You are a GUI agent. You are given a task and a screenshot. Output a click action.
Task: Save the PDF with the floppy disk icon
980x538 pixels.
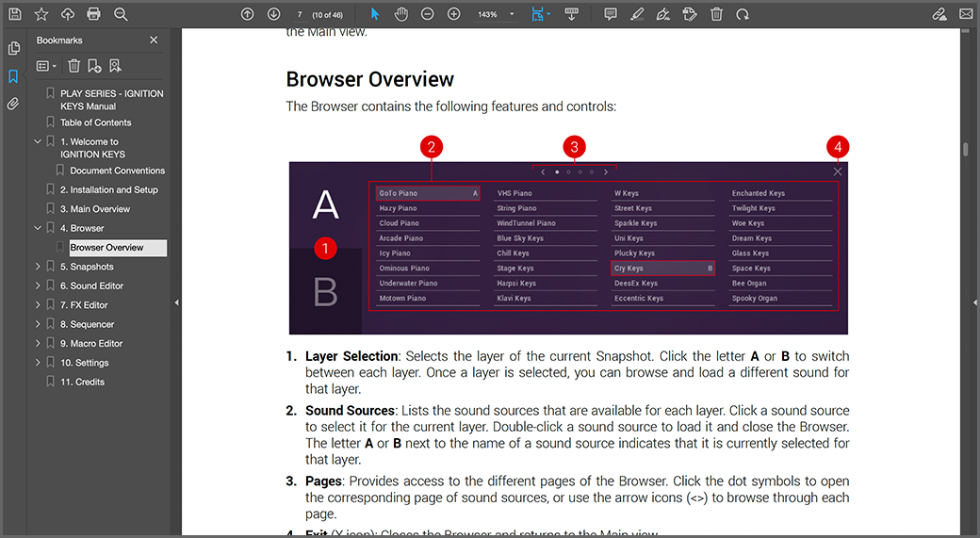[15, 14]
